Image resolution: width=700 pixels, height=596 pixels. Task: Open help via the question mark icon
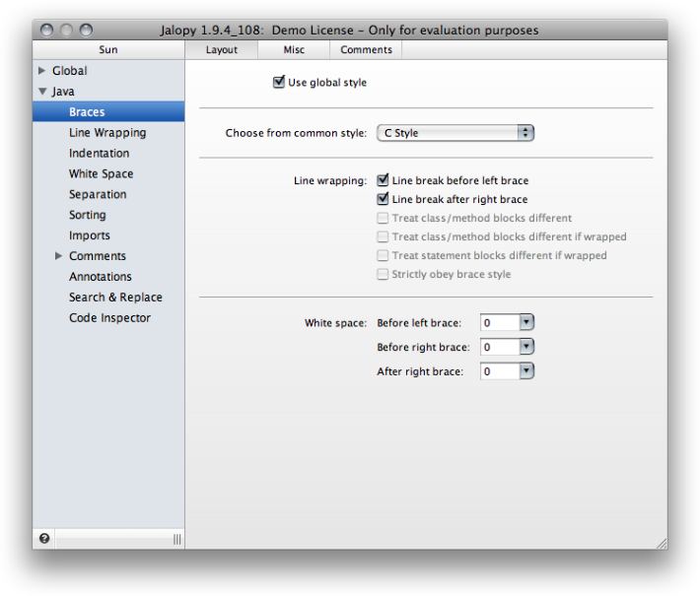tap(44, 539)
